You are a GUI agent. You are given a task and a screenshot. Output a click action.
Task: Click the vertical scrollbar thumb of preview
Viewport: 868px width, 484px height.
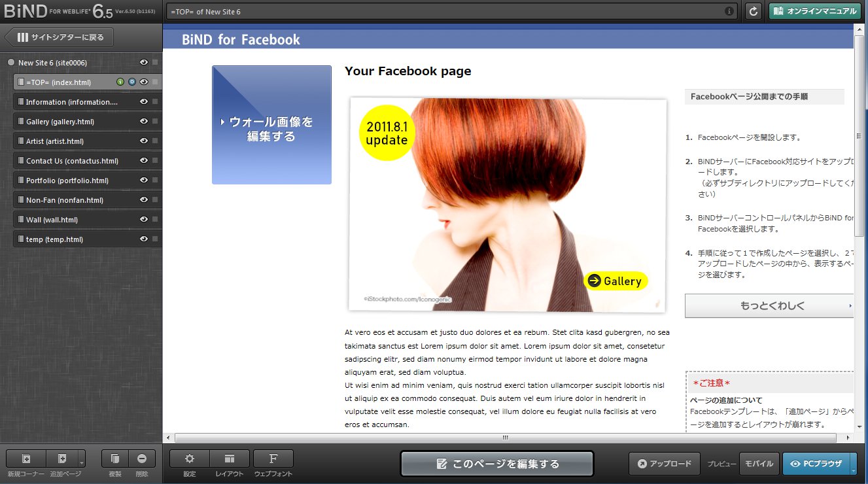tap(859, 135)
